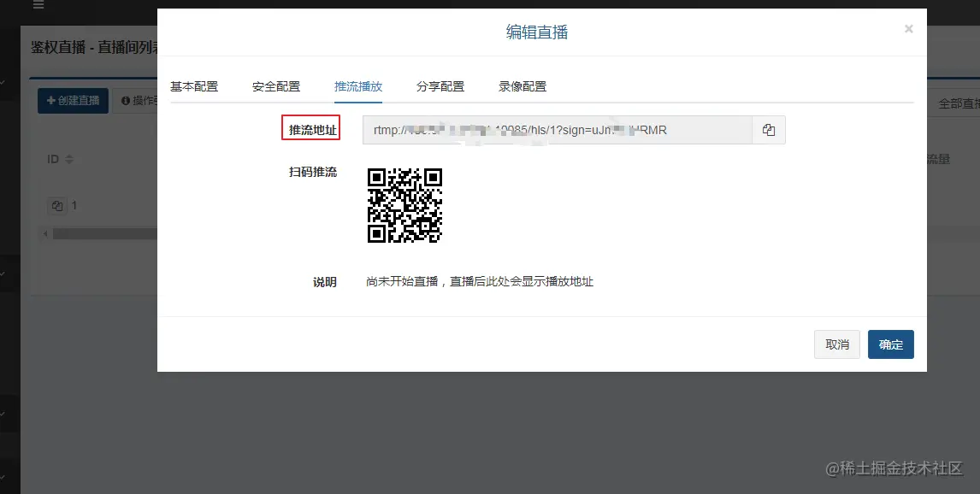The height and width of the screenshot is (494, 980).
Task: Select the 推流播放 tab
Action: click(x=358, y=86)
